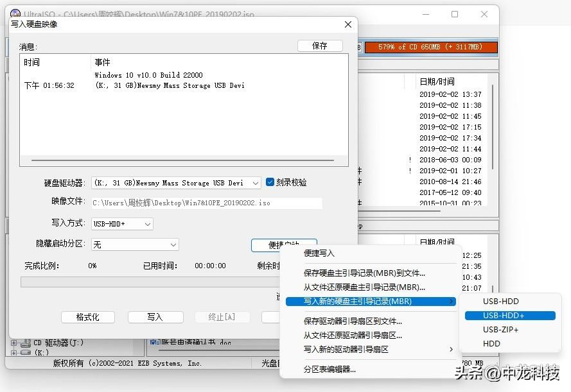Screen dimensions: 571x392
Task: Disable the 刻录校验 verification checkbox
Action: click(x=270, y=182)
